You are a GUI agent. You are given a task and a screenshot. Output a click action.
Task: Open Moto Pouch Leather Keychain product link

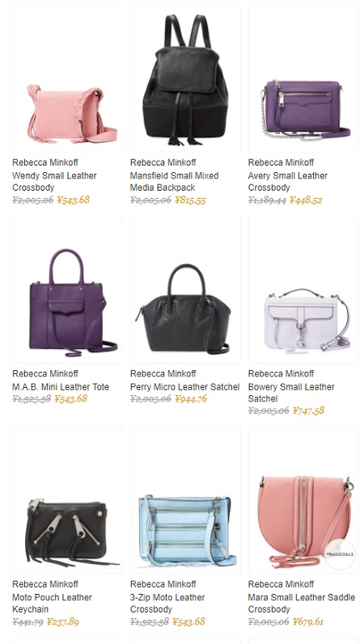[52, 603]
